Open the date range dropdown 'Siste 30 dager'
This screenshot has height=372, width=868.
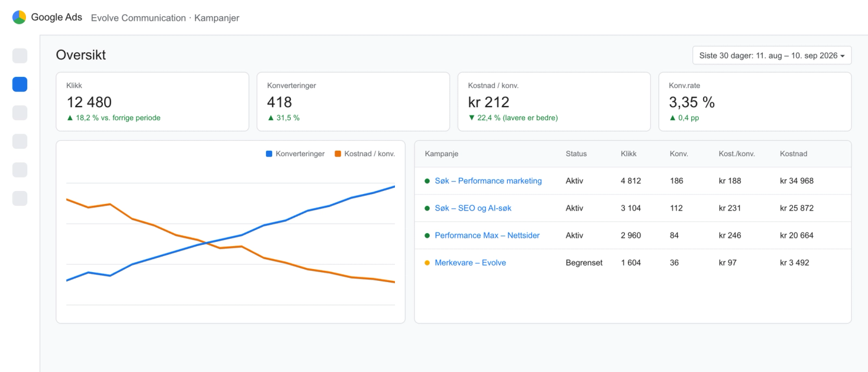(772, 55)
